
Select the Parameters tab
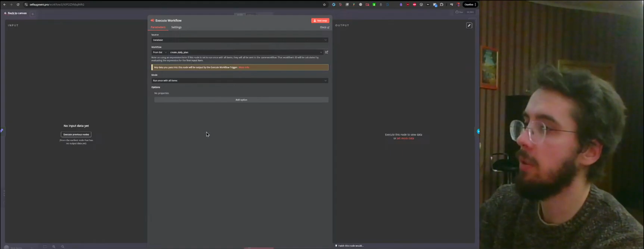[158, 27]
